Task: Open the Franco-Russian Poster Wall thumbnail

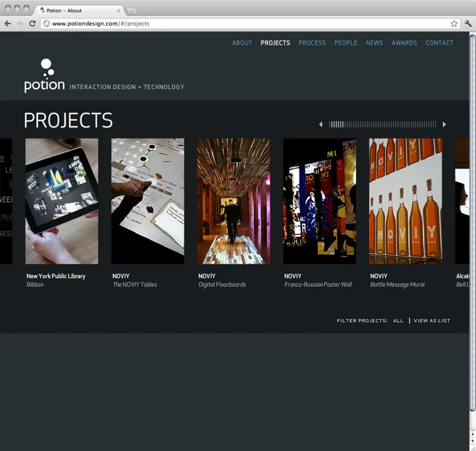Action: (319, 201)
